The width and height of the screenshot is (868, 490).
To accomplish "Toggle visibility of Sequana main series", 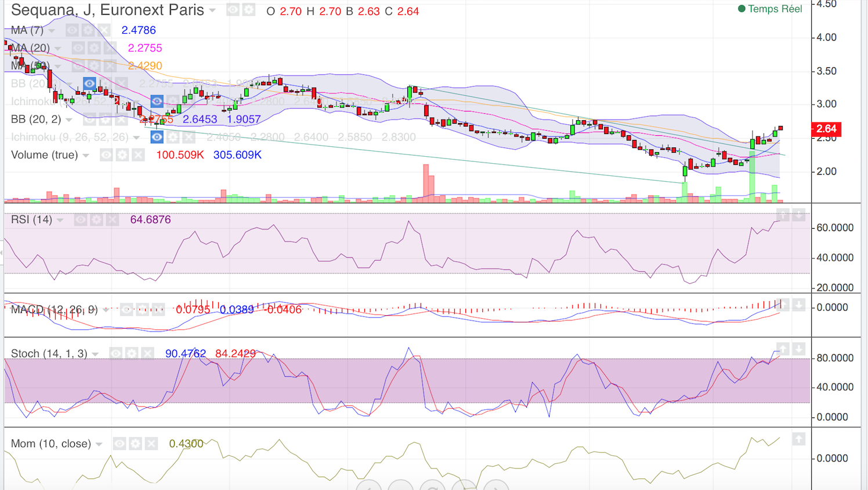I will (x=233, y=10).
